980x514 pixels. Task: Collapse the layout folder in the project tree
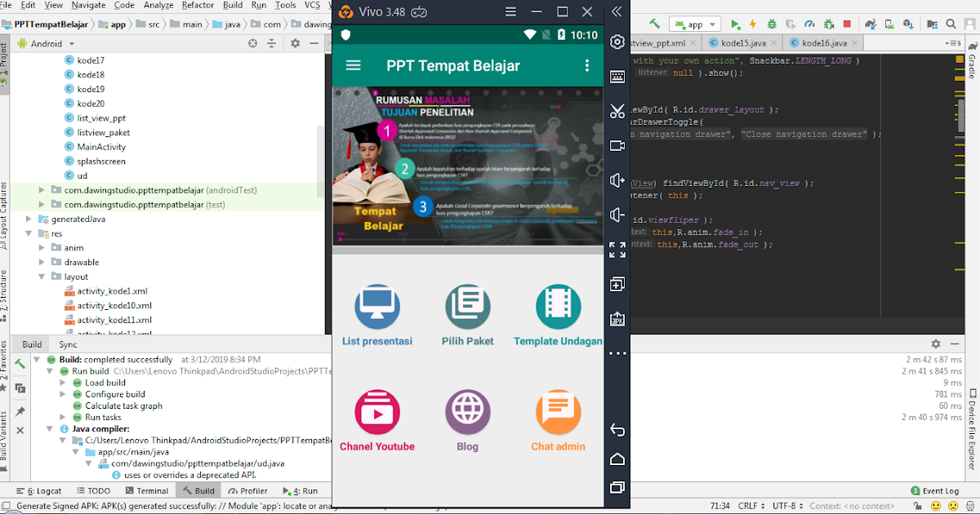(x=41, y=276)
